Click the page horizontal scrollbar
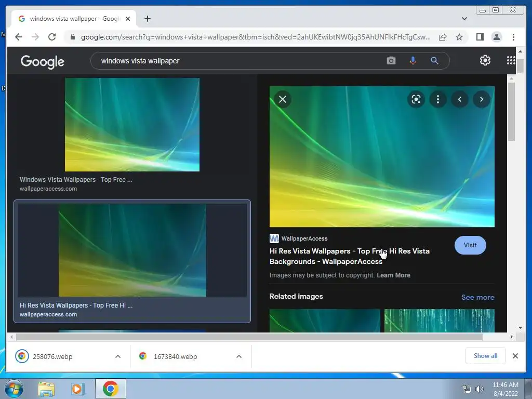Image resolution: width=532 pixels, height=399 pixels. pos(249,337)
